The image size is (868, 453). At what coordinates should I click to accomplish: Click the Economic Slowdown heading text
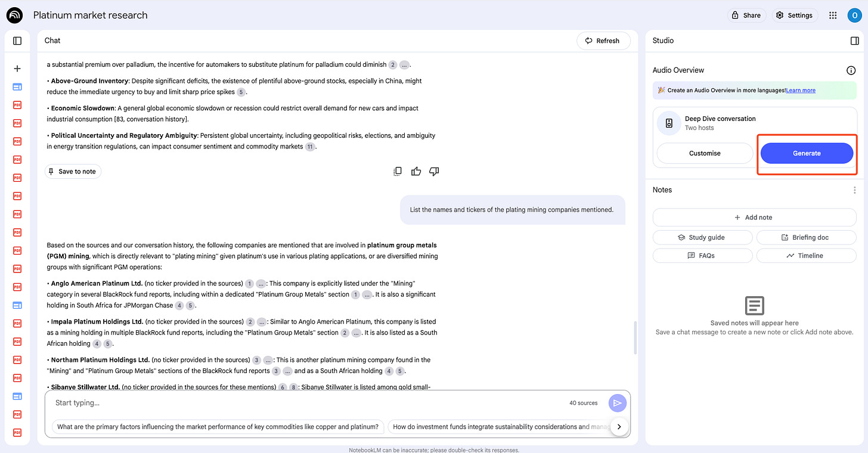click(83, 108)
